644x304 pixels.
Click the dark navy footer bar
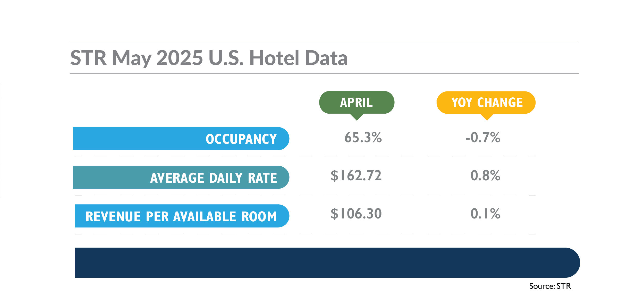click(x=327, y=263)
